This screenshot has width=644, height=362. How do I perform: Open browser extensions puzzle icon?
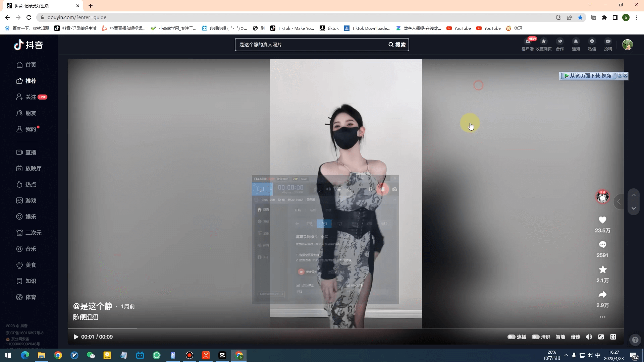pyautogui.click(x=604, y=17)
